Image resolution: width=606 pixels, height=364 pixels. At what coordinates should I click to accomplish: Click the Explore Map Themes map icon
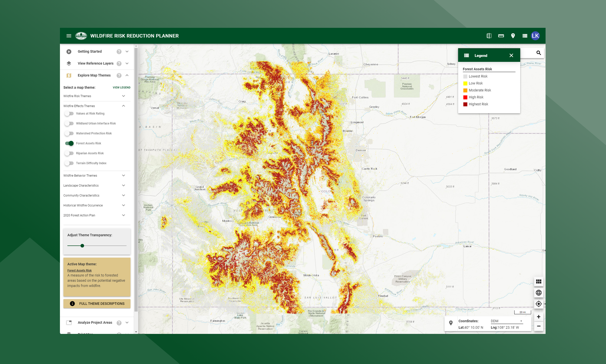[69, 75]
